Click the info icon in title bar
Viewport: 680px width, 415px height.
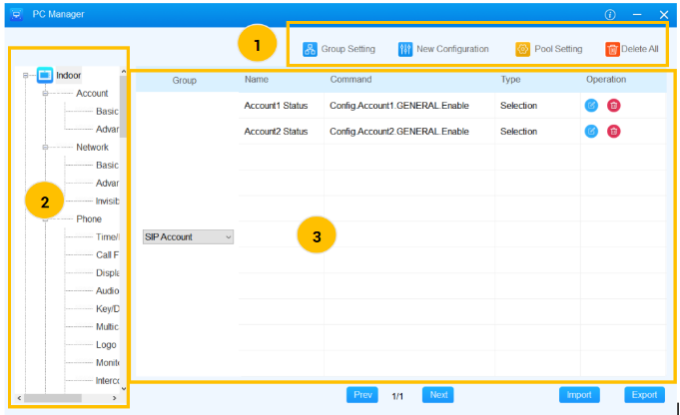(x=610, y=14)
